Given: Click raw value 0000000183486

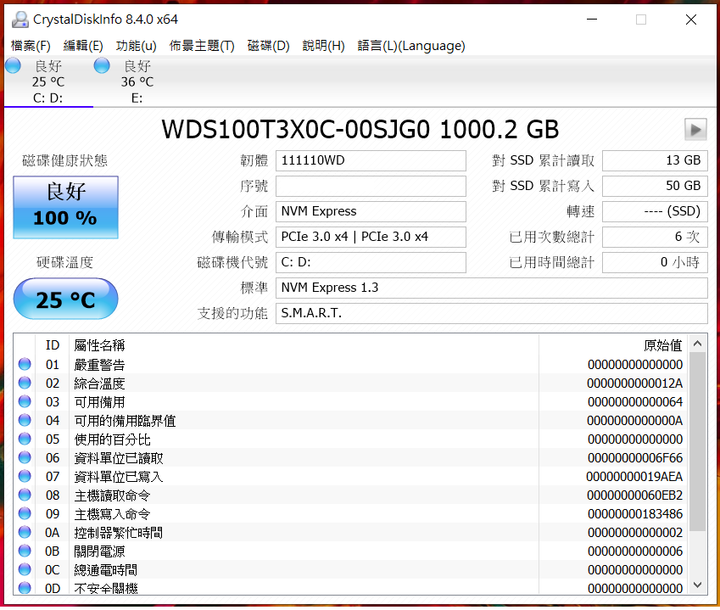Looking at the screenshot, I should (635, 514).
